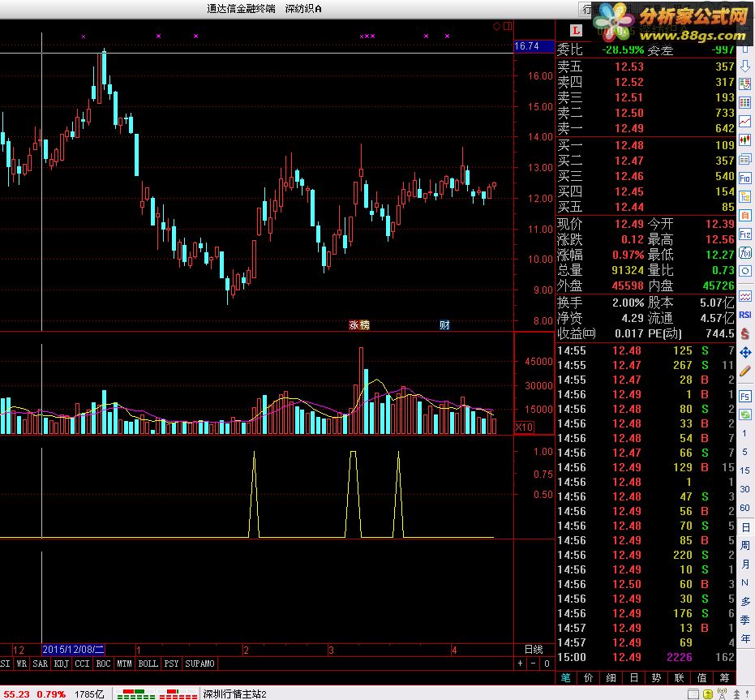Switch to 1-minute period
The width and height of the screenshot is (755, 700).
click(x=744, y=432)
